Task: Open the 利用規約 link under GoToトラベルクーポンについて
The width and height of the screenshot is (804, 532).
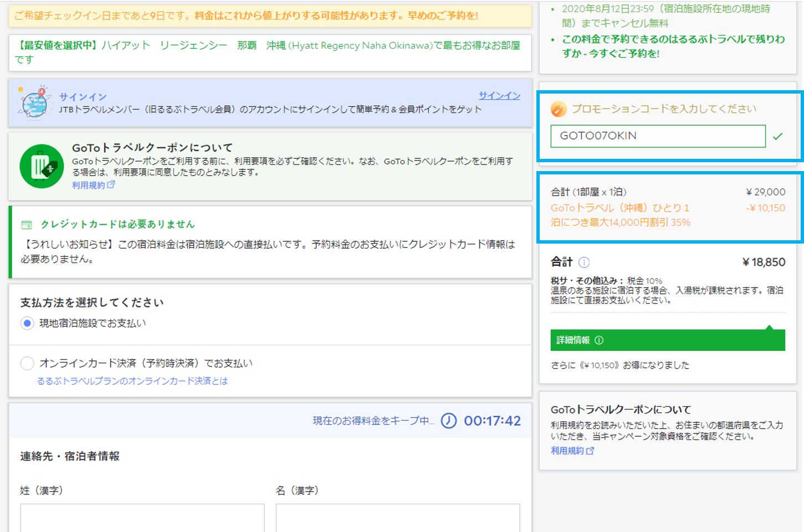Action: [88, 185]
